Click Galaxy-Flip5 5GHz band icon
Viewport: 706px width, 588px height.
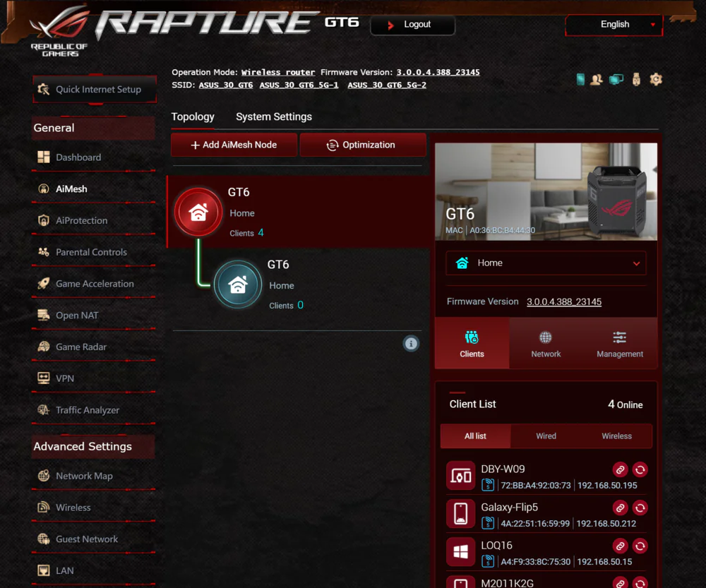[488, 523]
